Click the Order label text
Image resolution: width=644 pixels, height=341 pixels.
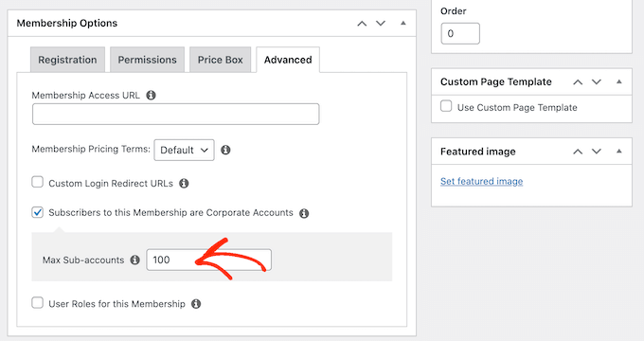[453, 11]
